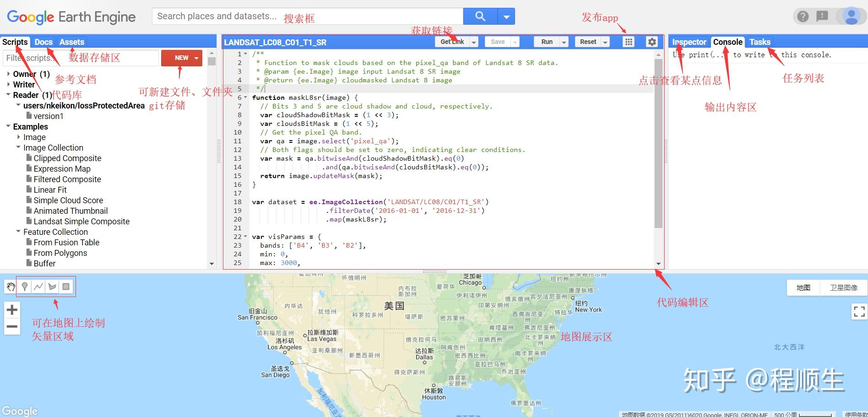Select the polygon drawing tool
The width and height of the screenshot is (868, 417).
pyautogui.click(x=52, y=286)
